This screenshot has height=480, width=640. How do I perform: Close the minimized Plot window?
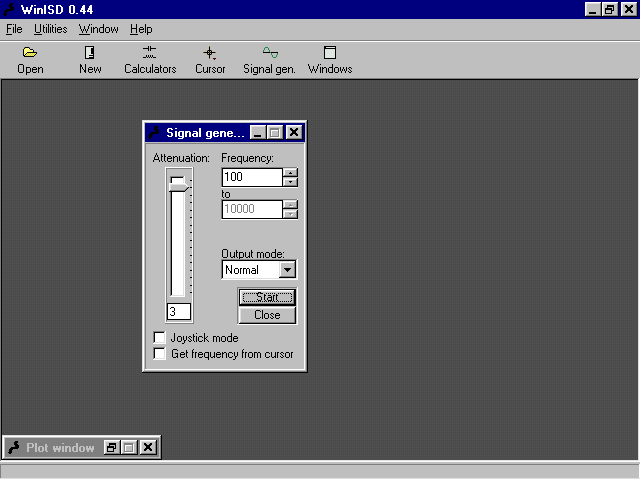tap(148, 448)
